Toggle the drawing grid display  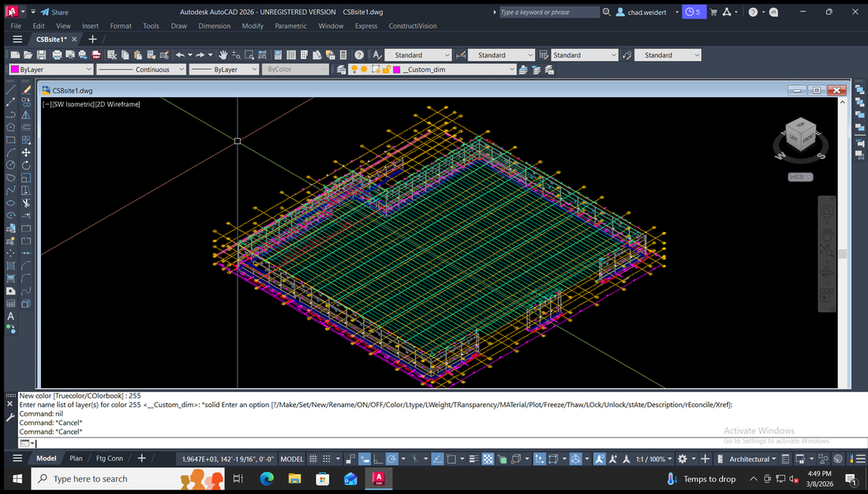313,458
